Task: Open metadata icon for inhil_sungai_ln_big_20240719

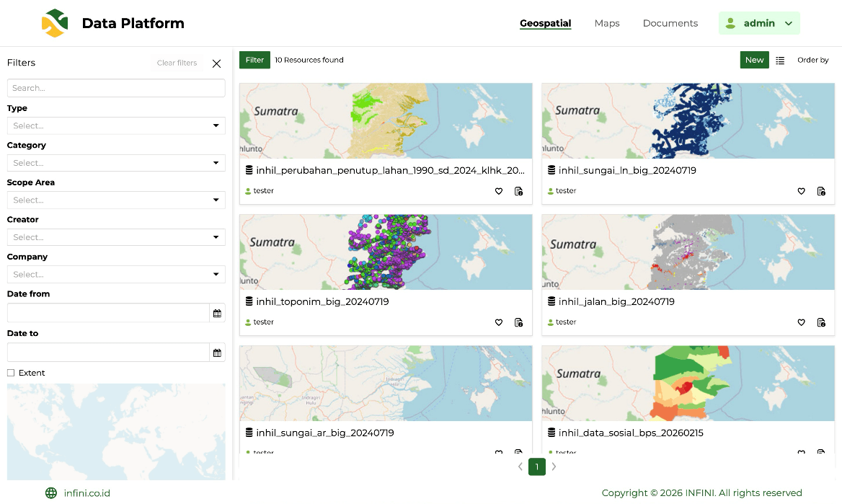Action: [x=821, y=191]
